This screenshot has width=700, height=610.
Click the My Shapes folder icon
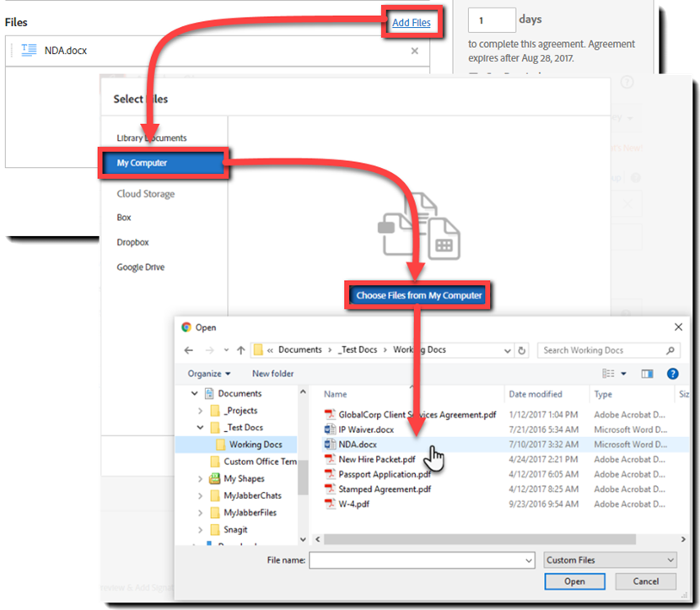tap(215, 478)
